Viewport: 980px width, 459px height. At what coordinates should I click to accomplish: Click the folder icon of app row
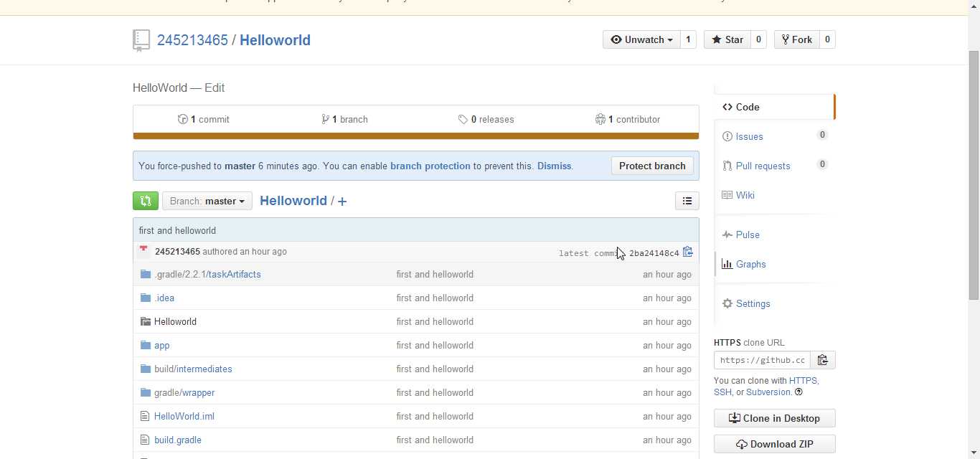coord(146,345)
